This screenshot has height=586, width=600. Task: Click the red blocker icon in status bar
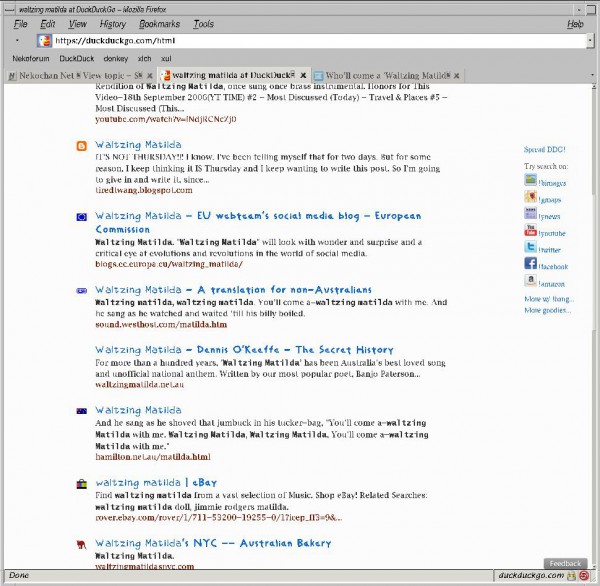[584, 575]
